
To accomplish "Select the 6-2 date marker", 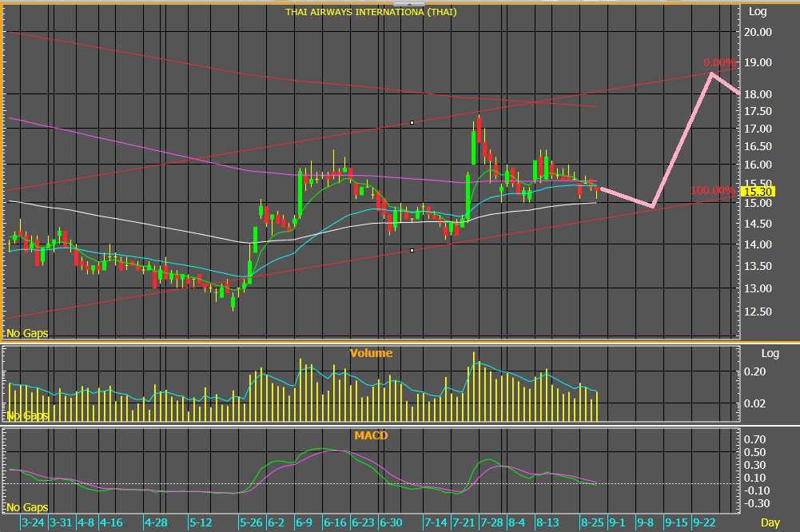I will coord(276,523).
